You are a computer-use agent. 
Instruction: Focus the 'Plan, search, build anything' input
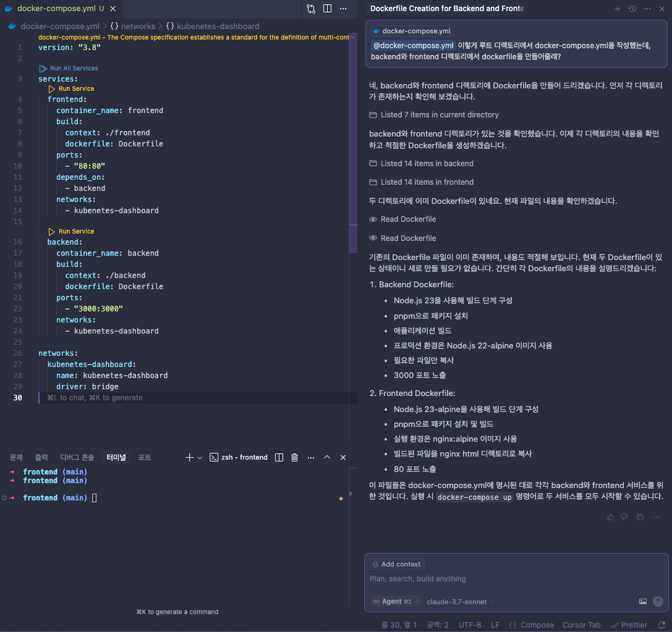point(516,579)
